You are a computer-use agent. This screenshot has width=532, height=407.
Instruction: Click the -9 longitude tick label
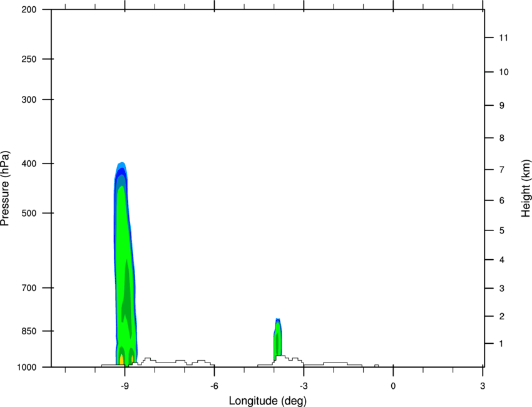[x=125, y=386]
